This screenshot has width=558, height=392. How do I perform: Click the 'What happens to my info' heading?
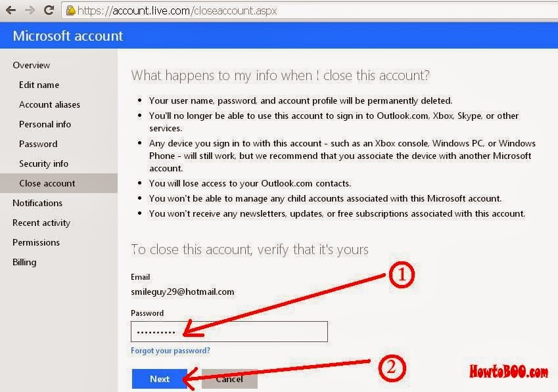pyautogui.click(x=281, y=76)
